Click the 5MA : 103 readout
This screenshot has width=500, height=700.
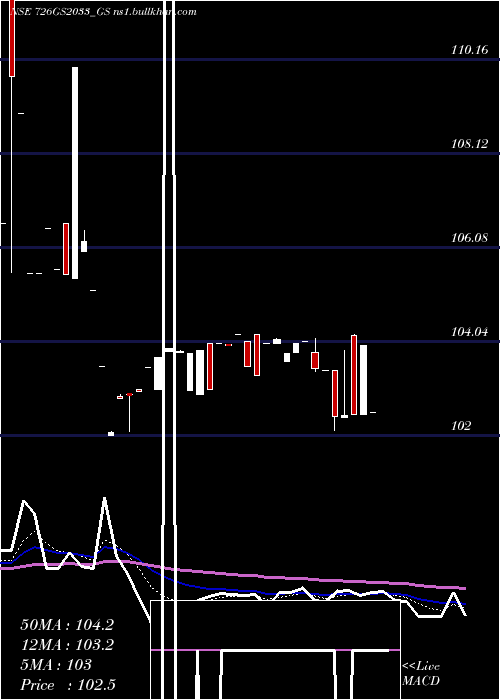click(56, 665)
